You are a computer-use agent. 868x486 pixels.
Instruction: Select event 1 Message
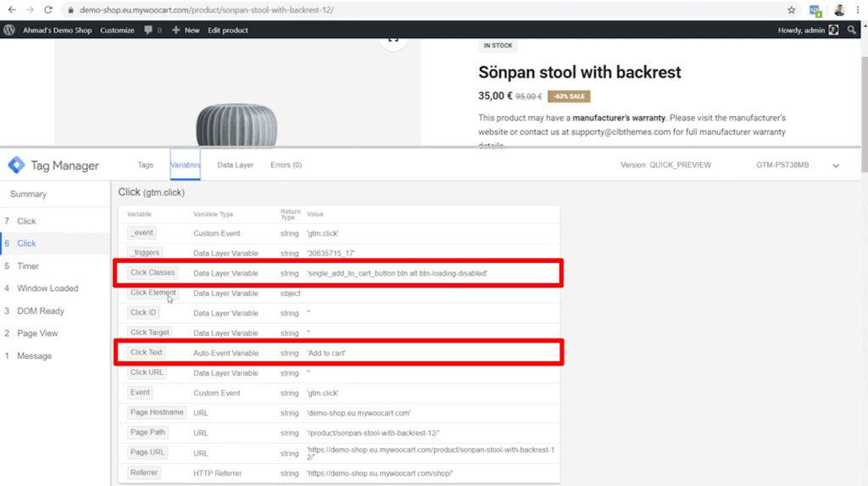tap(55, 355)
